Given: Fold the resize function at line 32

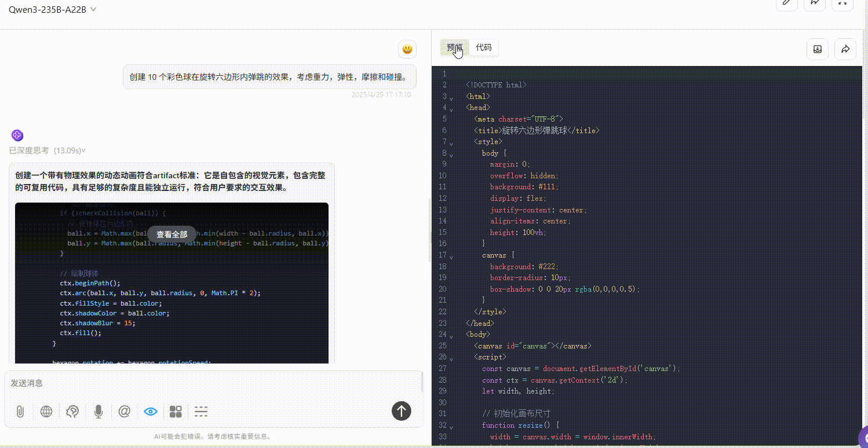Looking at the screenshot, I should (451, 427).
